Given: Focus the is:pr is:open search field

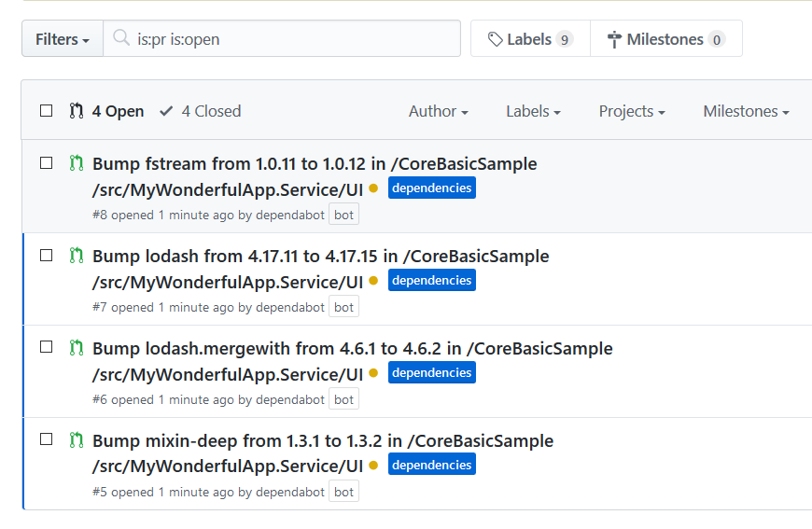Looking at the screenshot, I should [294, 39].
